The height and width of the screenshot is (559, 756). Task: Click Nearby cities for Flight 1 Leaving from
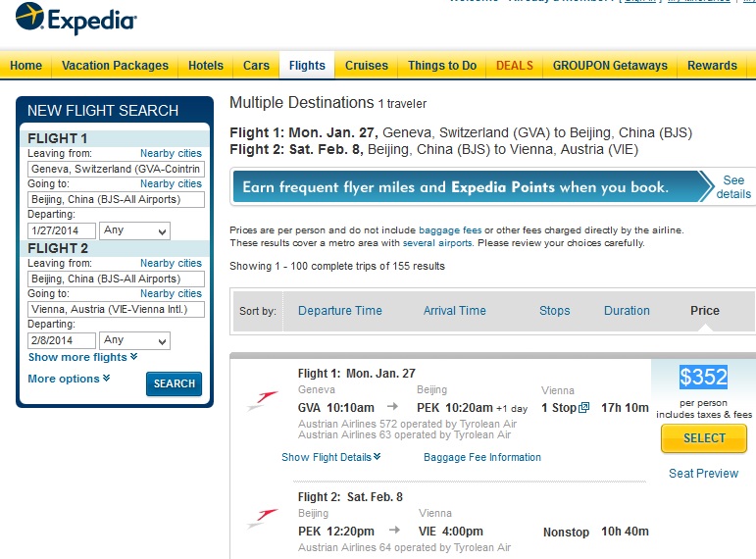(x=171, y=153)
